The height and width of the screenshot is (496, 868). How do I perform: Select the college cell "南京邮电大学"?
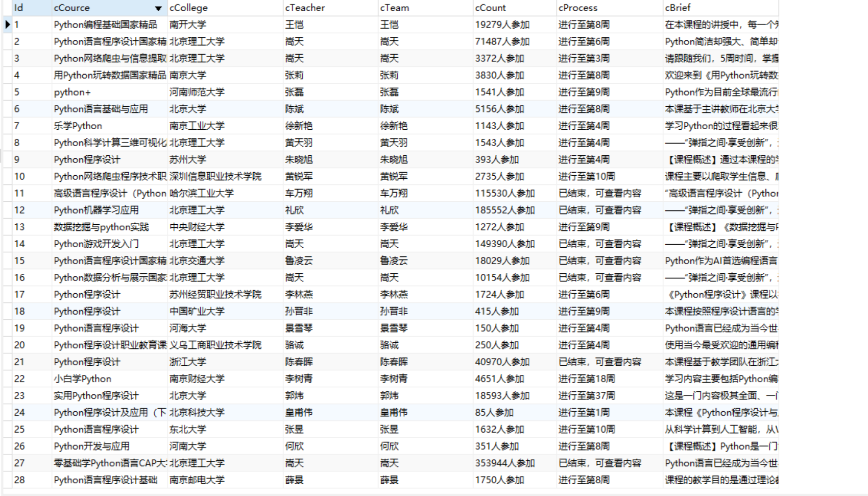tap(225, 480)
